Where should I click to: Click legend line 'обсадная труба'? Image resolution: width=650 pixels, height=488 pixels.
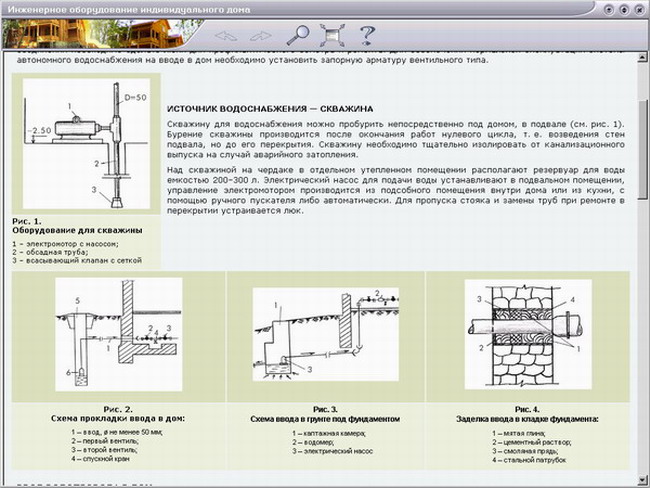click(57, 252)
